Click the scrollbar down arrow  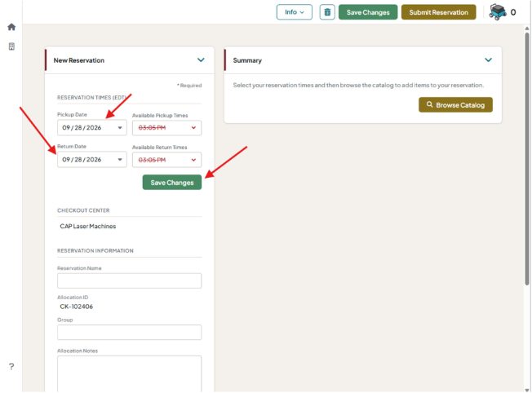(x=527, y=390)
